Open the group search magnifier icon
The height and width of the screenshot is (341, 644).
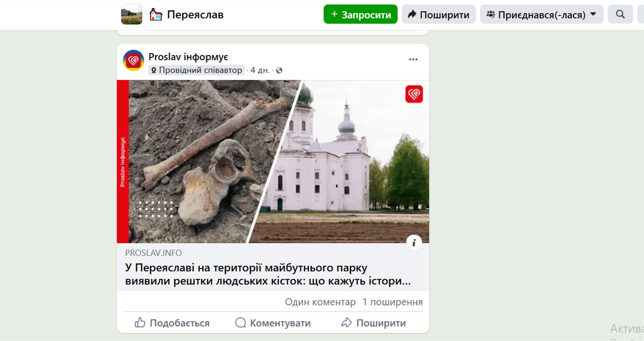pyautogui.click(x=620, y=14)
